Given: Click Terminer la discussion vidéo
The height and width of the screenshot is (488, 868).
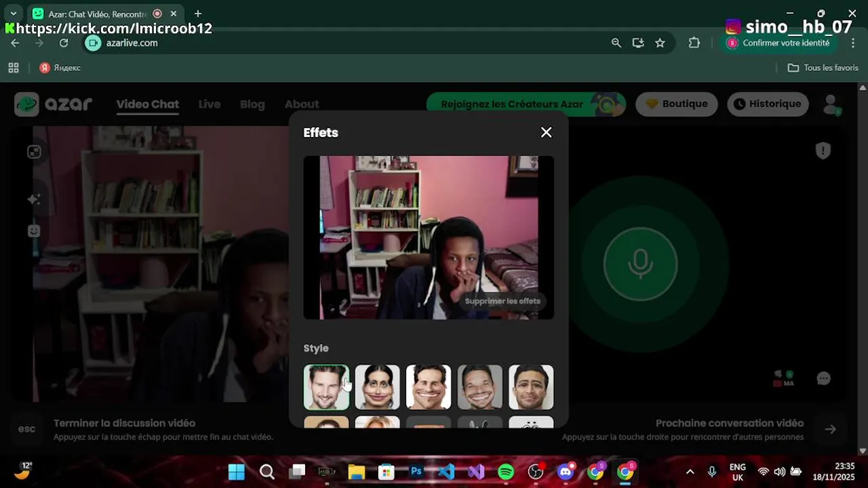Looking at the screenshot, I should tap(124, 423).
